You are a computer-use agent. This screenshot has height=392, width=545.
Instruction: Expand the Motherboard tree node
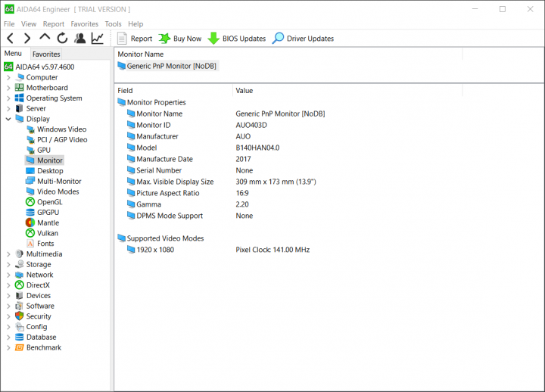point(8,88)
